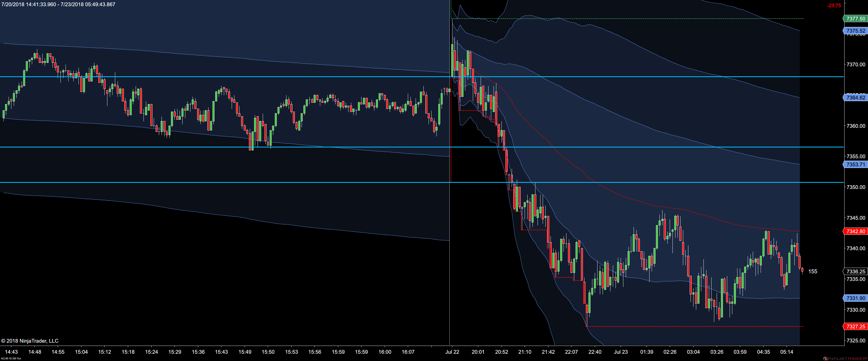
Task: Select the green 7377.50 price marker
Action: [x=855, y=19]
